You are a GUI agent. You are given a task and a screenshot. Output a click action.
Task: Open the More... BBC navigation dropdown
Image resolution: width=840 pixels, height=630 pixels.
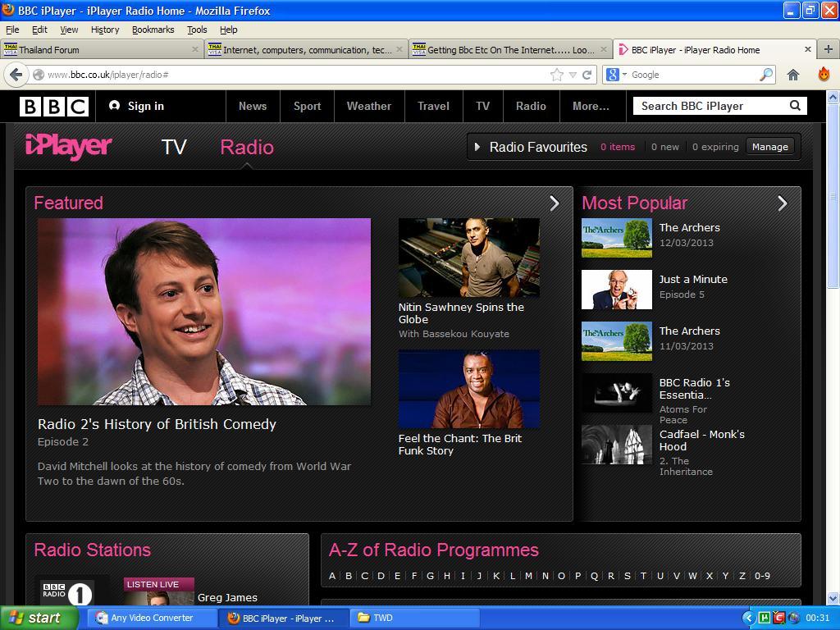pos(591,106)
